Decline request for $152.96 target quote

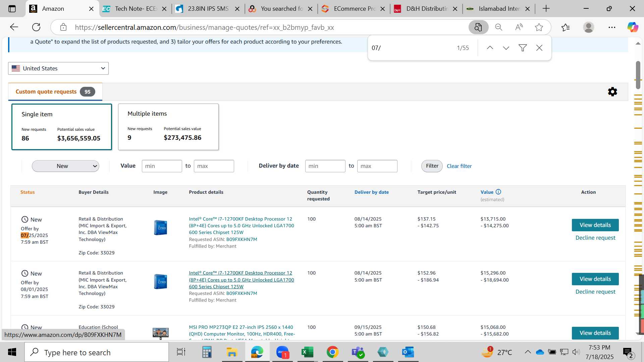click(595, 292)
